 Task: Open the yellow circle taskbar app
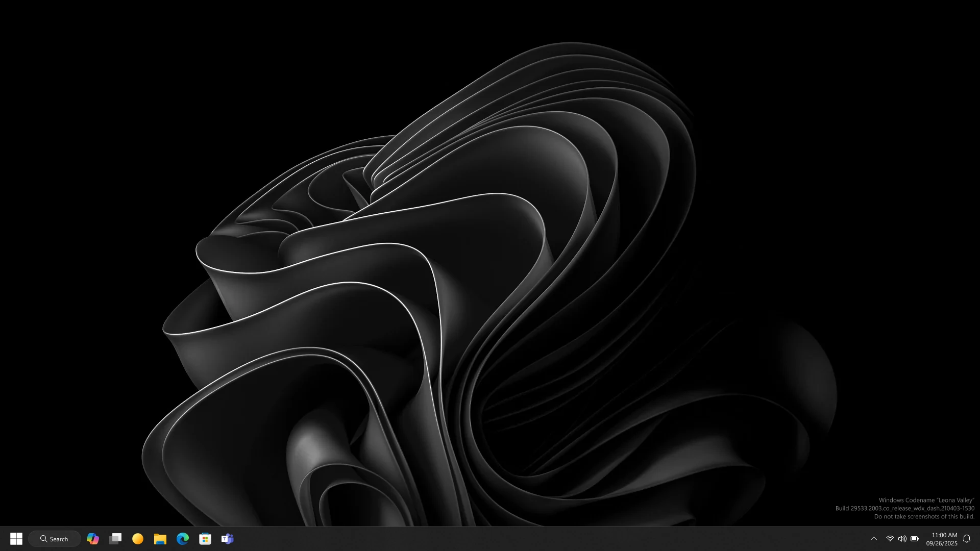[138, 539]
